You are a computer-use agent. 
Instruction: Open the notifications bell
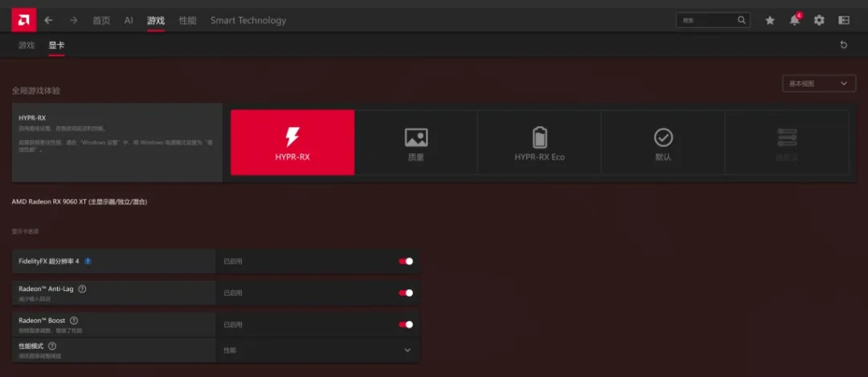click(x=795, y=20)
